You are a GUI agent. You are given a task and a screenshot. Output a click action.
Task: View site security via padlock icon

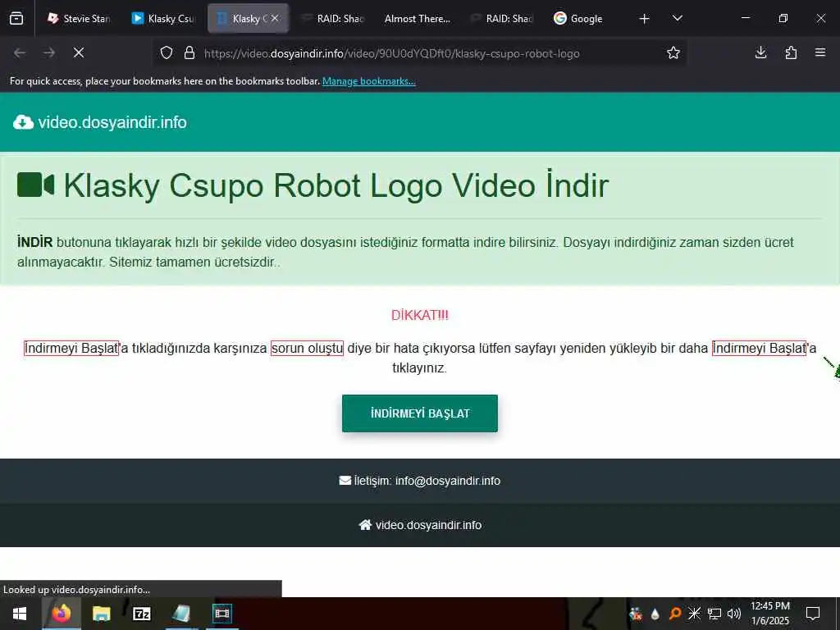point(189,53)
